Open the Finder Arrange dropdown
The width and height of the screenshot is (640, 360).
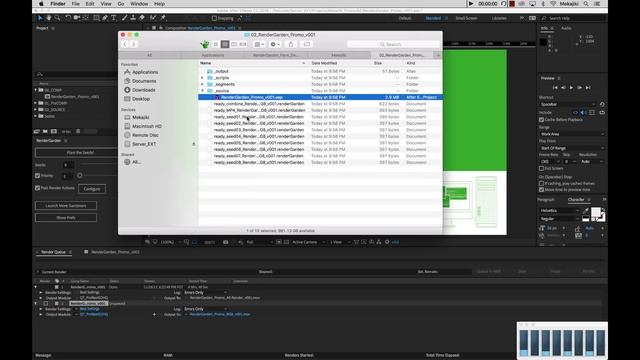(259, 44)
